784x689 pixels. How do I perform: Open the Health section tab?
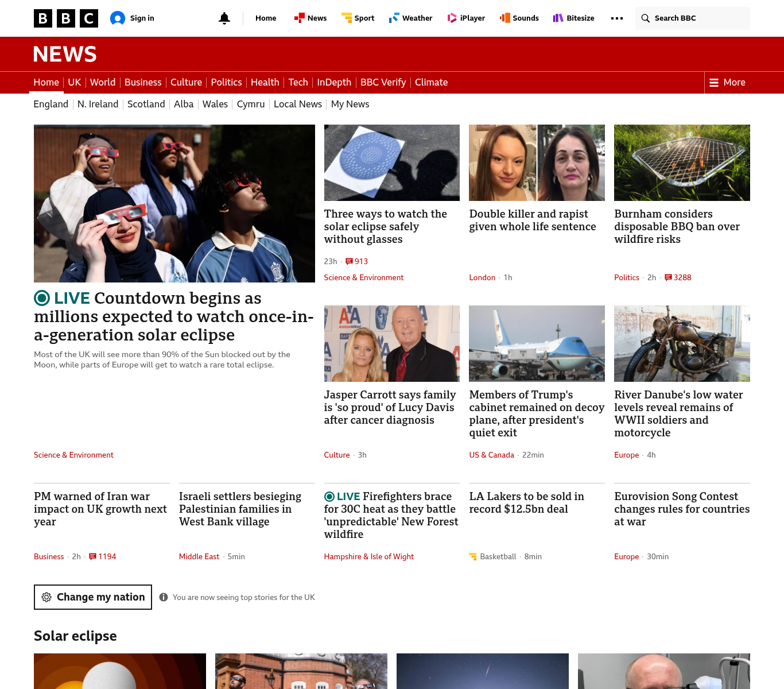tap(265, 83)
